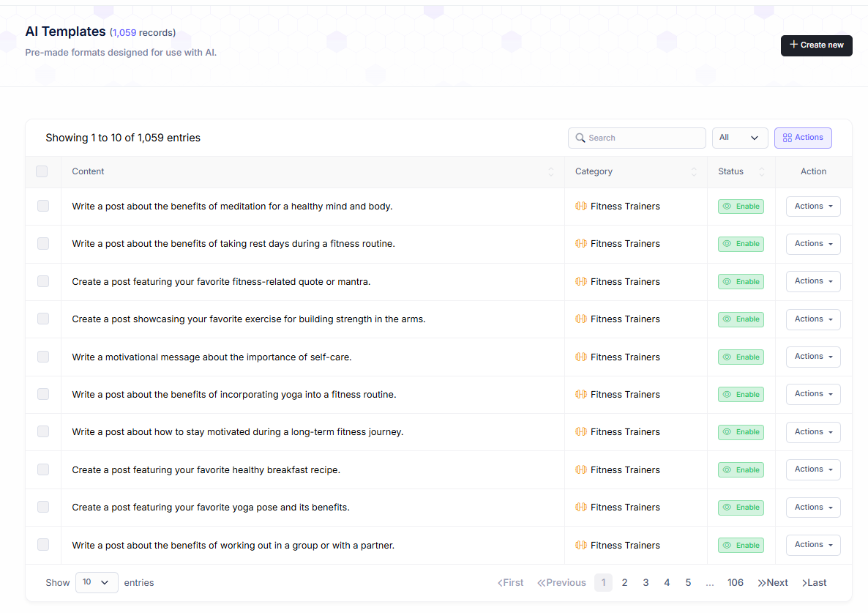
Task: Open the Actions dropdown for the rest days row
Action: click(813, 244)
